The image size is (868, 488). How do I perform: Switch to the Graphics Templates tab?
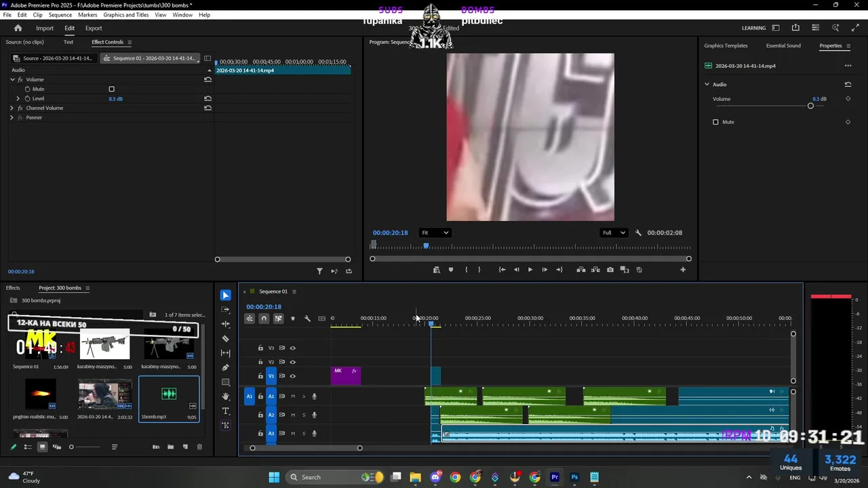click(726, 45)
